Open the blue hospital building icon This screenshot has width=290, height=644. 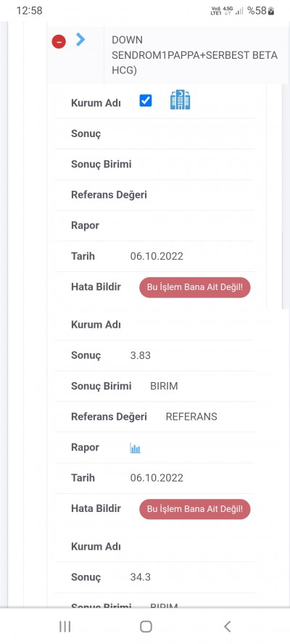[x=181, y=100]
